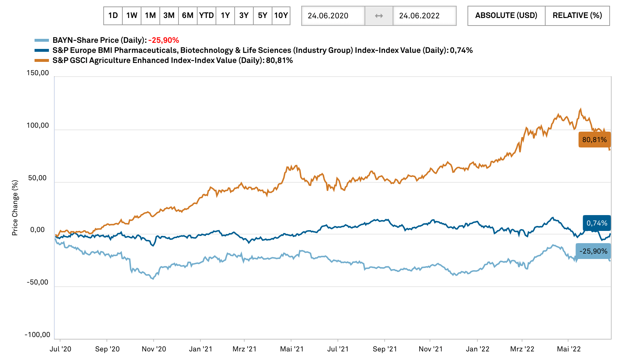This screenshot has height=364, width=619.
Task: Toggle S&P GSCI Agriculture legend entry
Action: (x=172, y=60)
